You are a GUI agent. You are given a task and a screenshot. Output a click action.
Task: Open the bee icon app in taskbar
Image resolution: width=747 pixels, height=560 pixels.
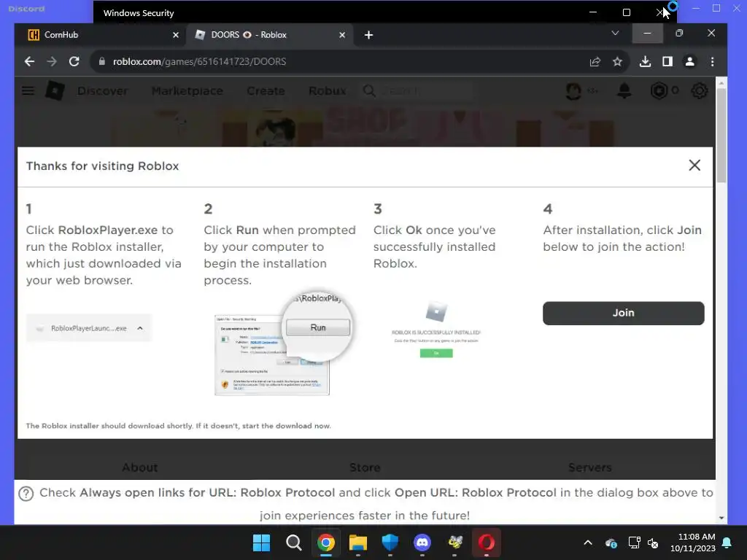tap(454, 542)
